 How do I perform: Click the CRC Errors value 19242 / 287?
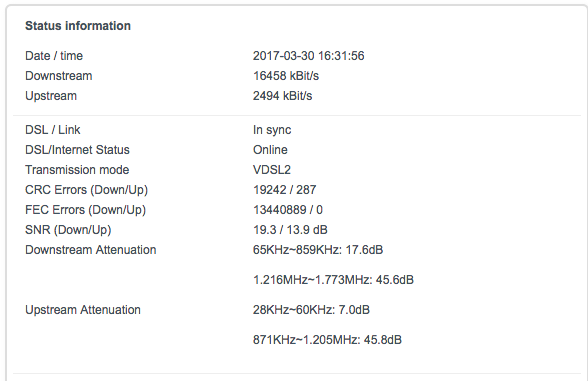click(x=284, y=190)
